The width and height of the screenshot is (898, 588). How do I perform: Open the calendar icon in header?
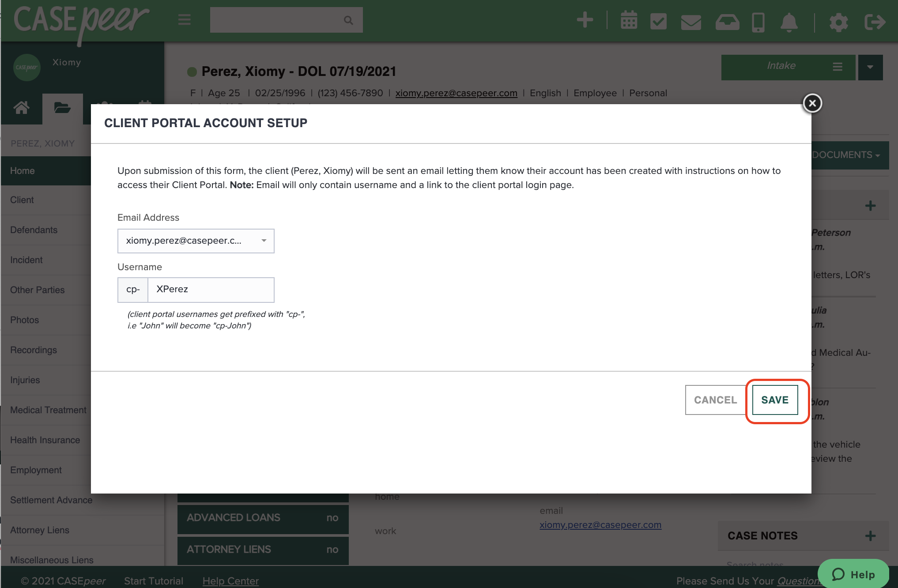629,20
